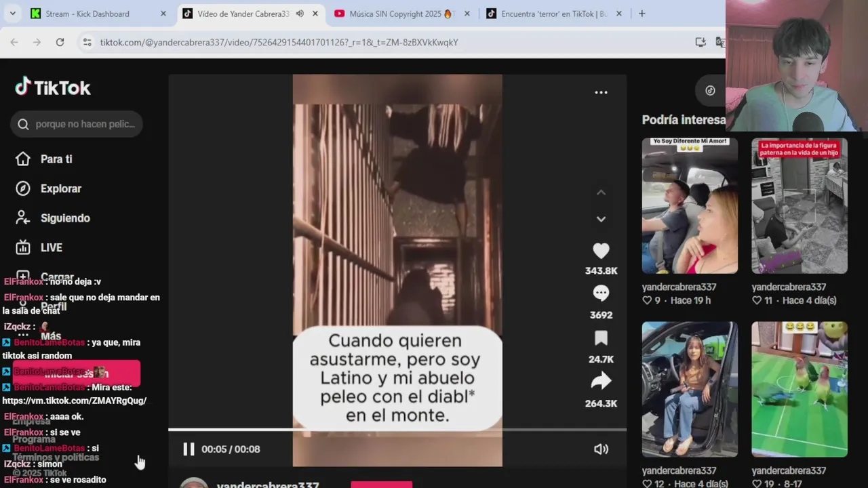Screen dimensions: 868x488
Task: Click the person icon beside Siguiendo
Action: pyautogui.click(x=23, y=218)
